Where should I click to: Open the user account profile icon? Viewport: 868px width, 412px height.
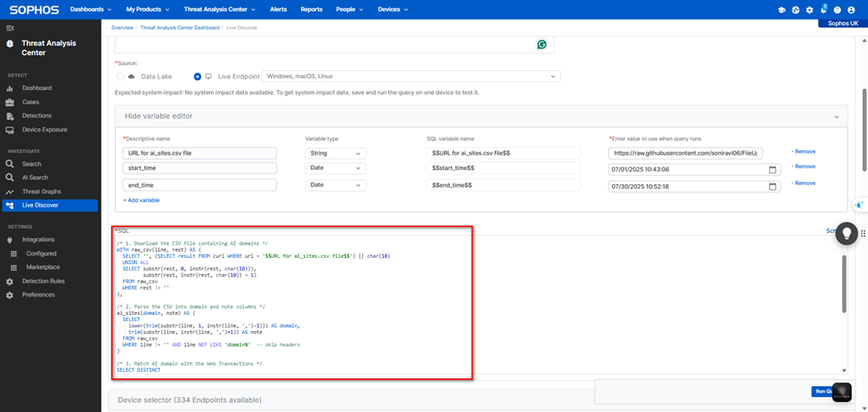(x=851, y=10)
